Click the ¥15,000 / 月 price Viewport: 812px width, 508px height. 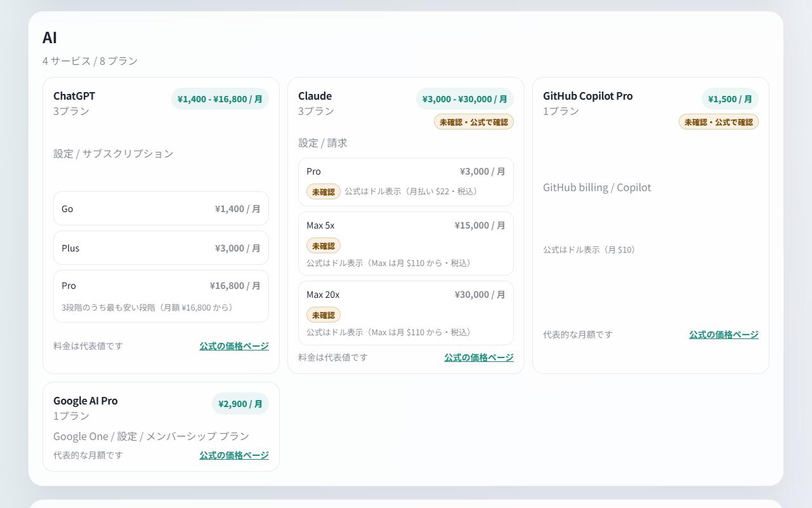[480, 225]
